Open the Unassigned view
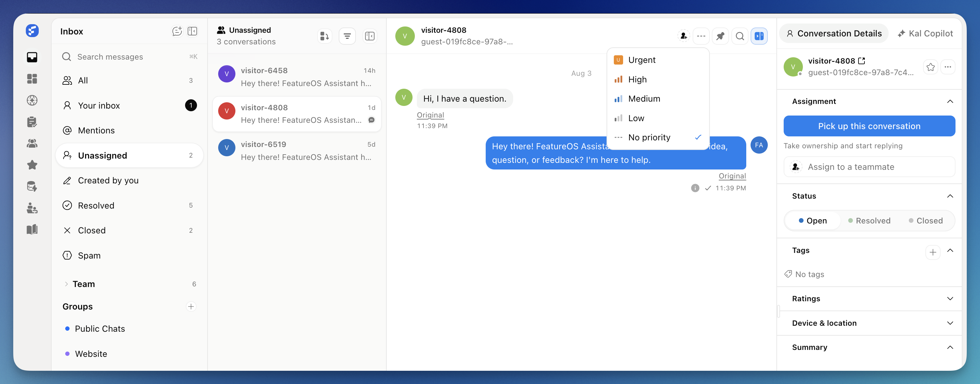 pyautogui.click(x=129, y=156)
